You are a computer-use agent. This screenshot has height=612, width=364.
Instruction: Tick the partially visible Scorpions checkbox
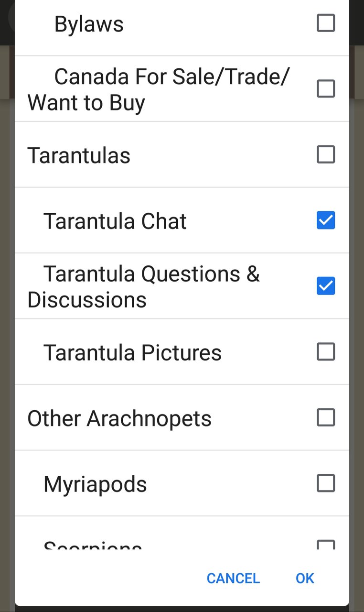326,545
